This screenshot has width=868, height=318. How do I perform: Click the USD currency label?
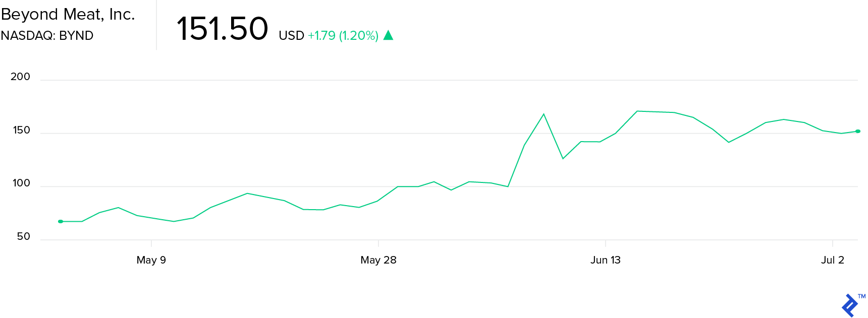click(291, 36)
